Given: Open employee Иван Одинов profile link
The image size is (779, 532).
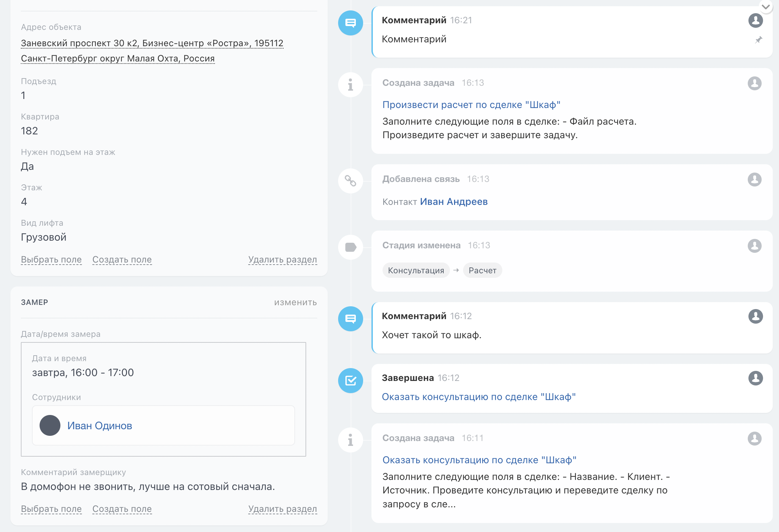Looking at the screenshot, I should [x=100, y=426].
